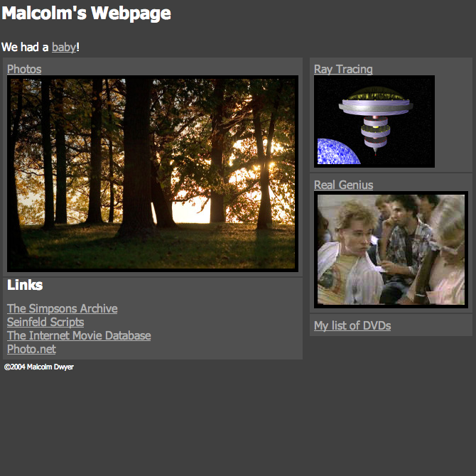476x476 pixels.
Task: Open My list of DVDs
Action: coord(352,325)
